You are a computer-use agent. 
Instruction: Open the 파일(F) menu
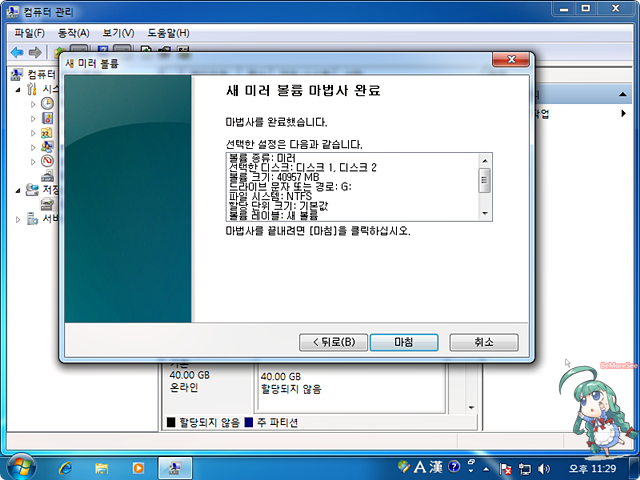[28, 33]
